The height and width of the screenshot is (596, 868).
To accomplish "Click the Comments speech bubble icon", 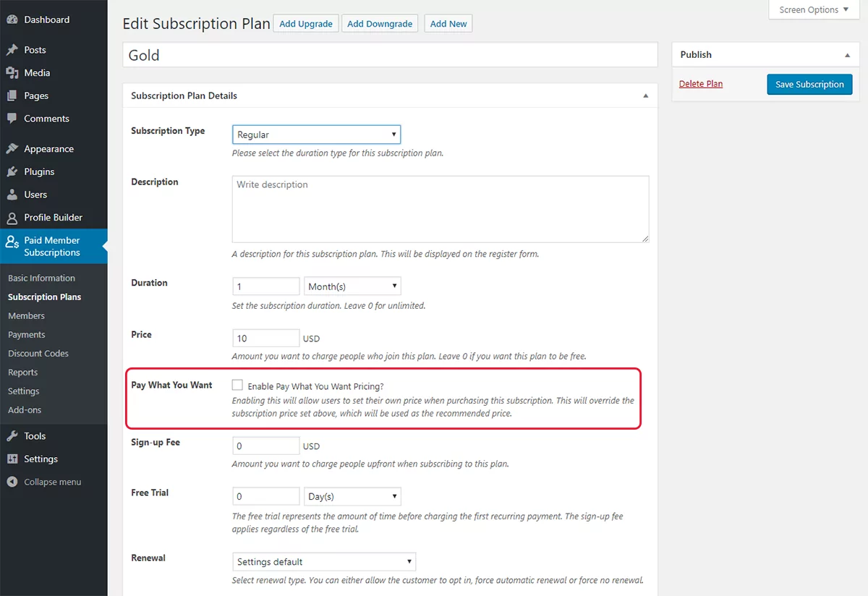I will [12, 119].
